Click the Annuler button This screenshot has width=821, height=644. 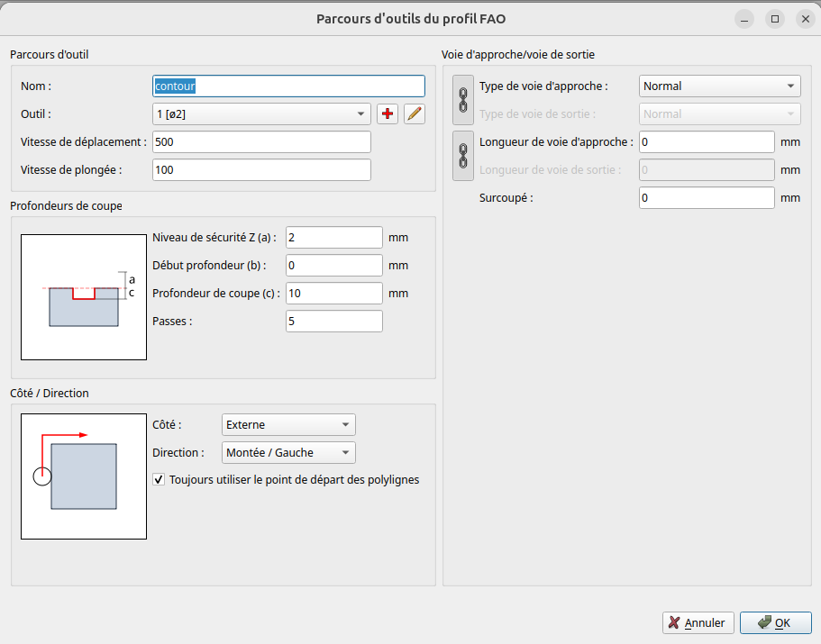[698, 622]
